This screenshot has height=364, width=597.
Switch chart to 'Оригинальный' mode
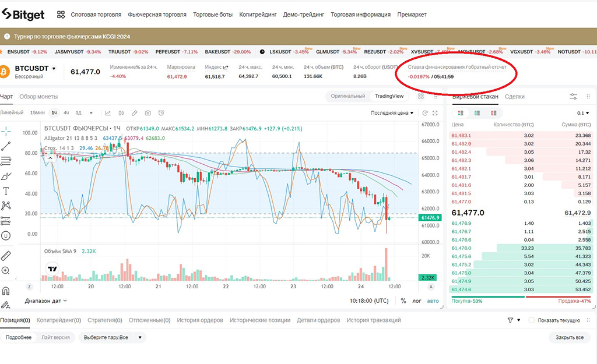tap(347, 96)
